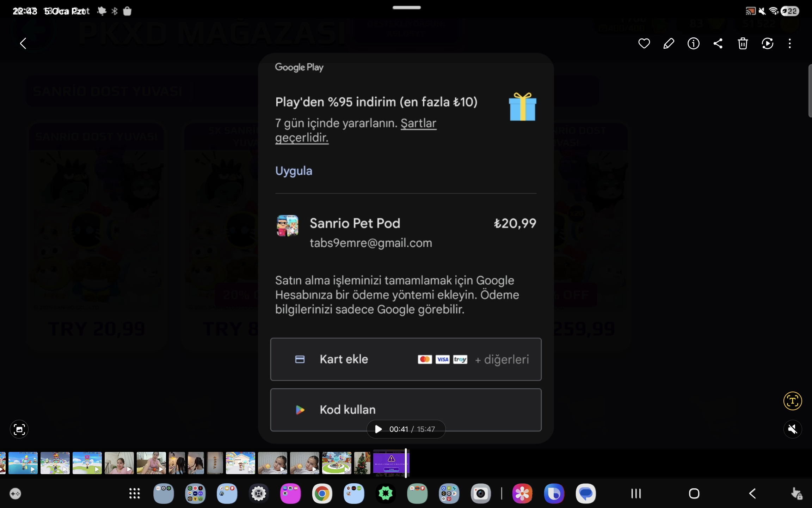The image size is (812, 508).
Task: Play the video from 00:41
Action: pyautogui.click(x=378, y=429)
